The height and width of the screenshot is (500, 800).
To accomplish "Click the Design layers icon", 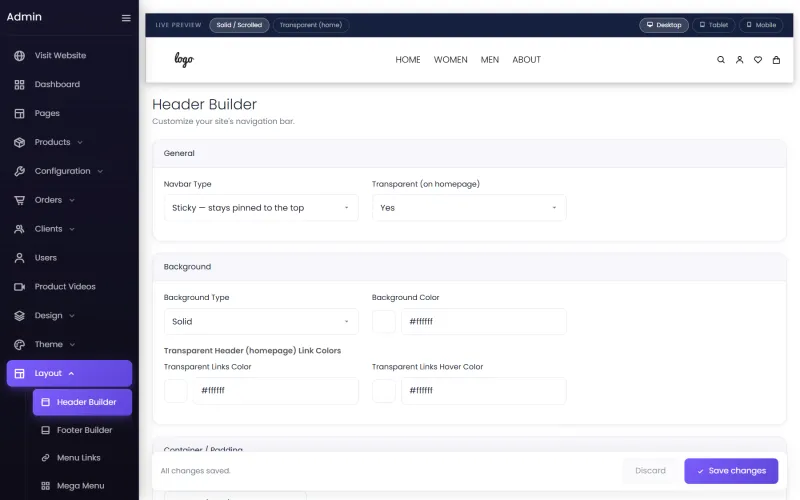I will point(19,316).
